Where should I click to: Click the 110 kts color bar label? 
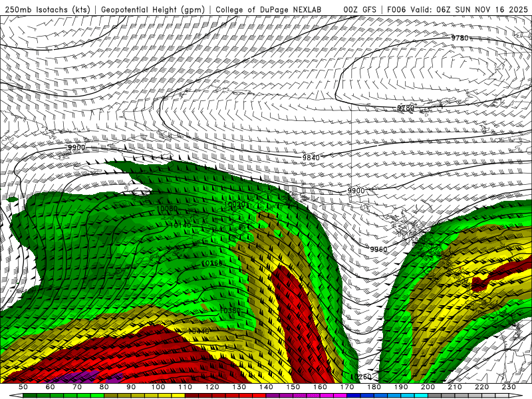coord(186,387)
